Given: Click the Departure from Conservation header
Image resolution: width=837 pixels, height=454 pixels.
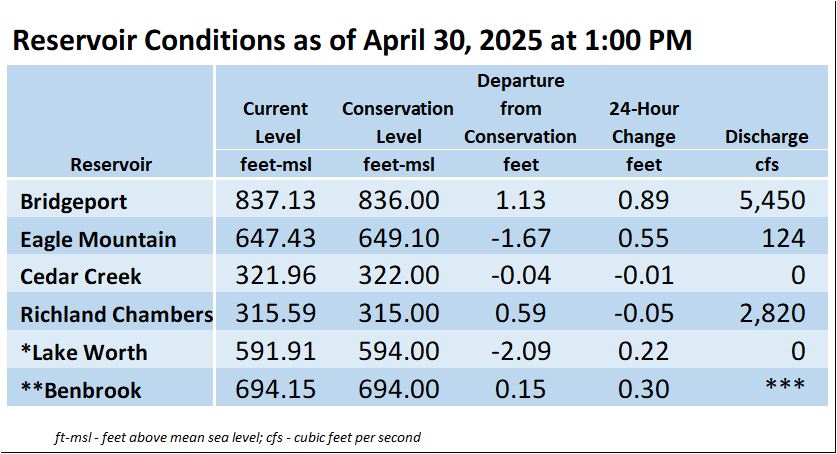Looking at the screenshot, I should pyautogui.click(x=520, y=109).
